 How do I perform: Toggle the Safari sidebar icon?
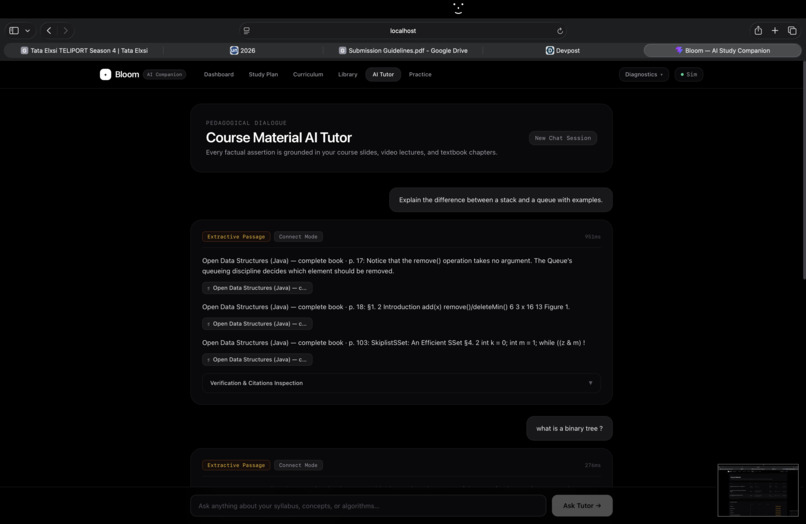[x=14, y=31]
